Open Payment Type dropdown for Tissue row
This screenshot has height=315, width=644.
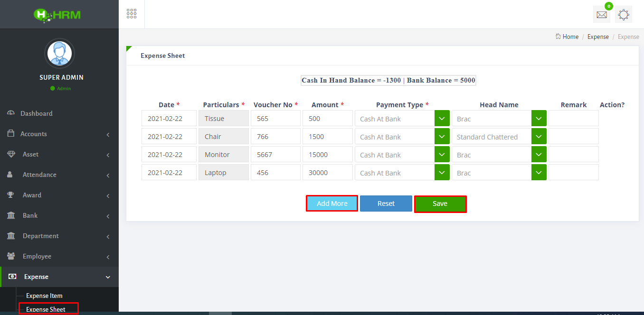[442, 119]
